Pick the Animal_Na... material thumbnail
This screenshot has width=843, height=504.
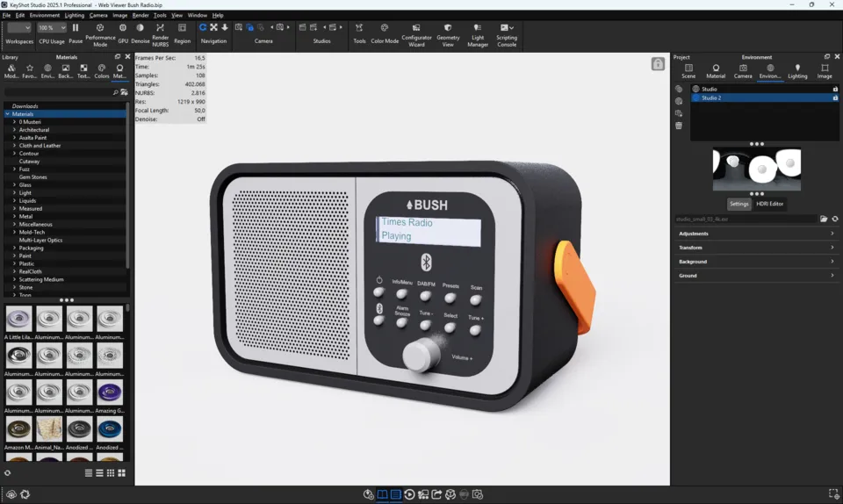coord(49,429)
